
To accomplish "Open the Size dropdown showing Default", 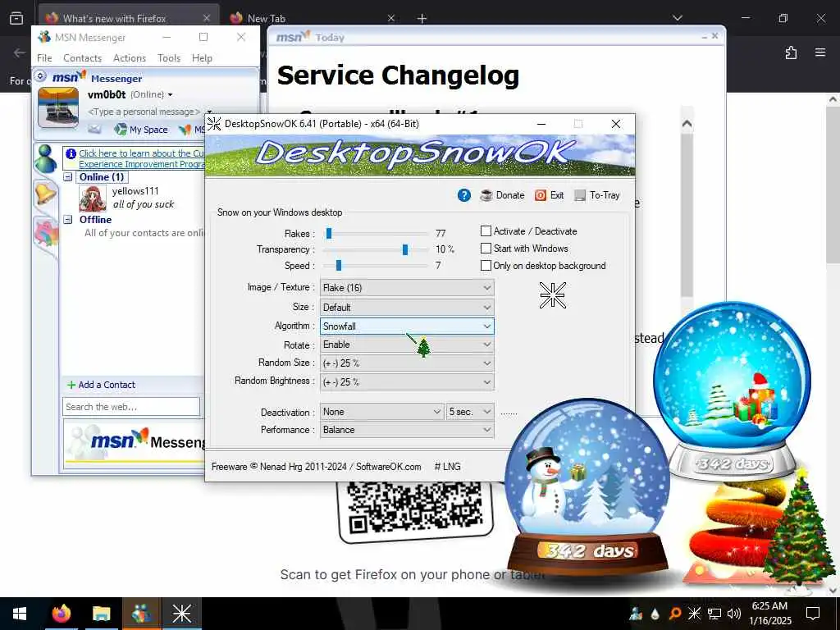I will click(x=407, y=308).
